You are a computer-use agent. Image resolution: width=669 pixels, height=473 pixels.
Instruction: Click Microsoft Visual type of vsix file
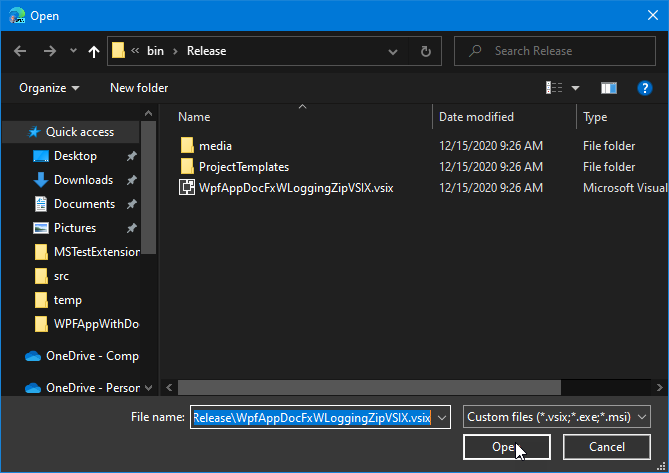click(x=625, y=188)
